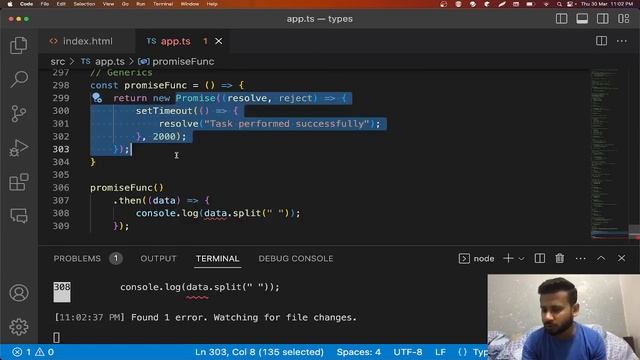Open the Source Control view
Screen dimensions: 640x360
point(19,113)
